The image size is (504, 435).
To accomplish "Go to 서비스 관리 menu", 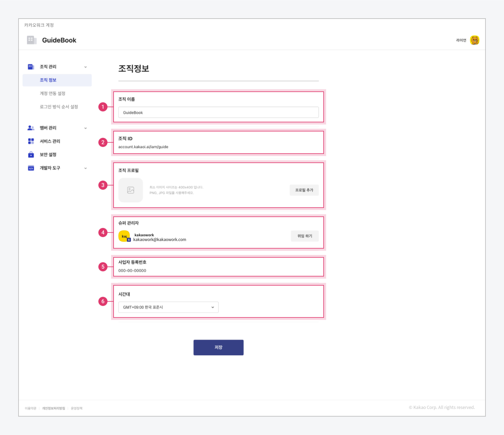I will [x=50, y=141].
